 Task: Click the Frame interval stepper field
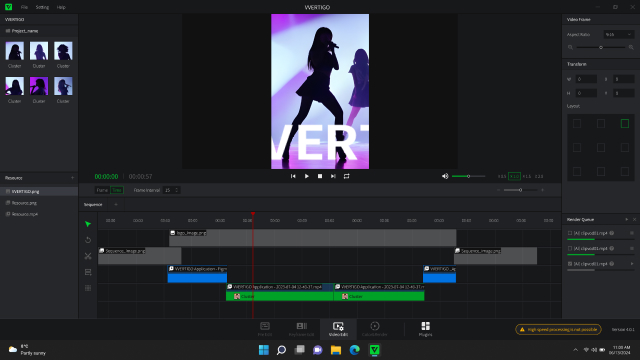point(171,190)
